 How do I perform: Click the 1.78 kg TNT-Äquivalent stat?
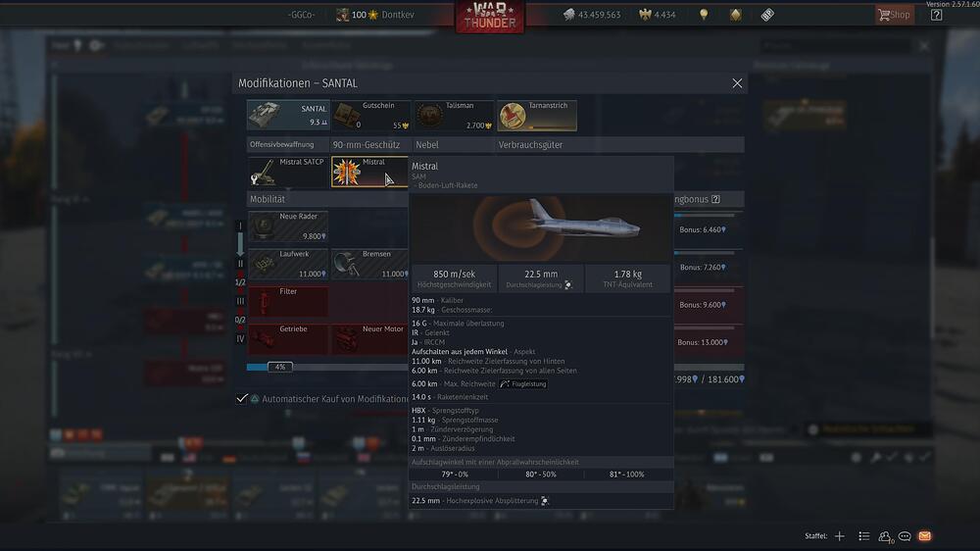click(x=627, y=278)
